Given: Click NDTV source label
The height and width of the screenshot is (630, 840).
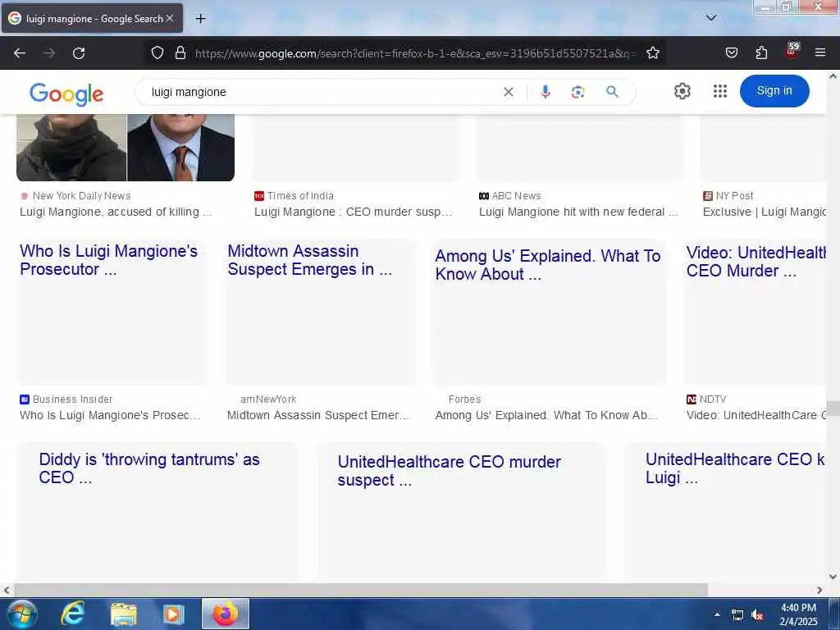Looking at the screenshot, I should [x=713, y=399].
